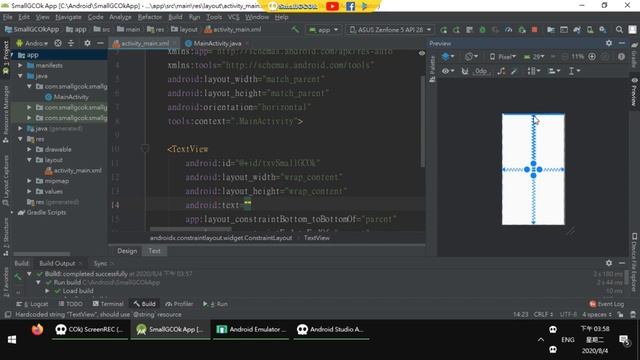Open the Design Surface layers dropdown

tap(448, 57)
